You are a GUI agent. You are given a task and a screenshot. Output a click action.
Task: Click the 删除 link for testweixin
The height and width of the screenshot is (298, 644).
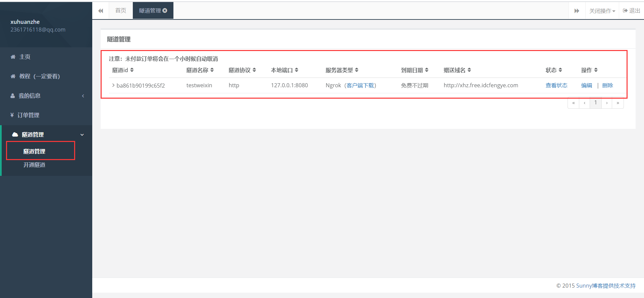tap(607, 85)
